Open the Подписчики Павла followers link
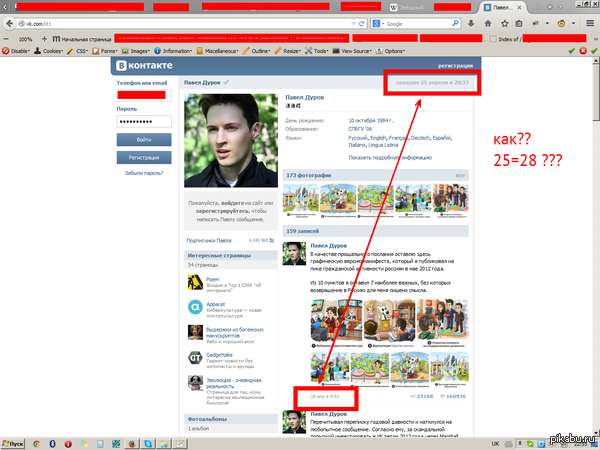Viewport: 600px width, 450px height. click(x=209, y=241)
